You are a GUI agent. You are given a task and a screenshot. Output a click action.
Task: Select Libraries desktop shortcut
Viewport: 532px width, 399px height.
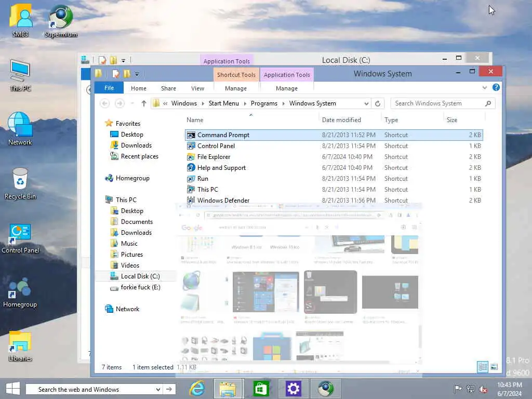20,347
